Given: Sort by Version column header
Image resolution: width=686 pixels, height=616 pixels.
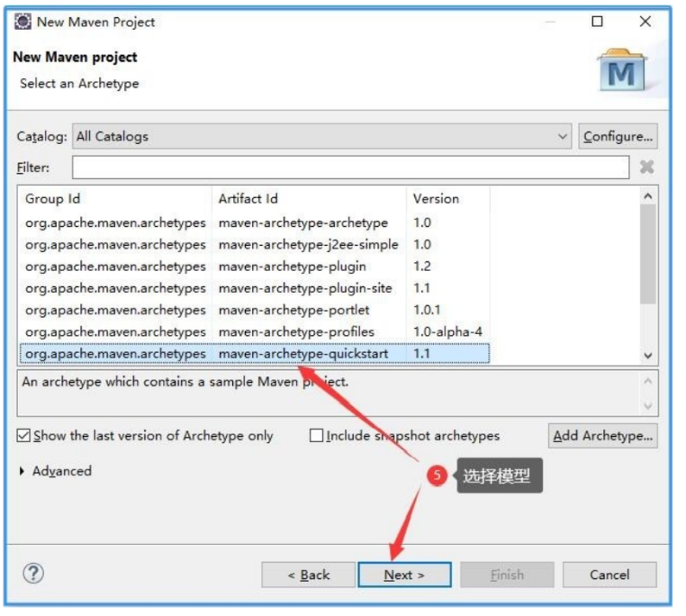Looking at the screenshot, I should (448, 199).
